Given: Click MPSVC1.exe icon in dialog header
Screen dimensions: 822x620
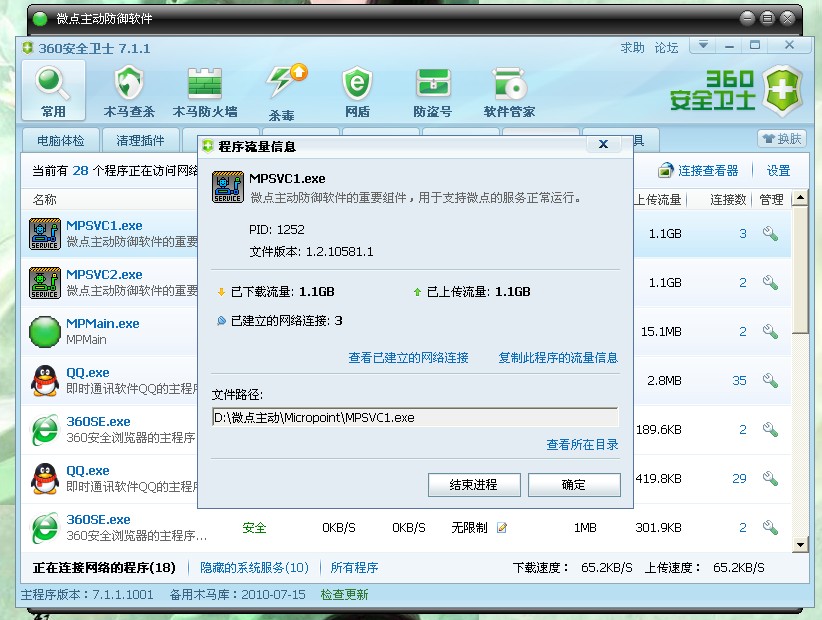Looking at the screenshot, I should coord(228,187).
